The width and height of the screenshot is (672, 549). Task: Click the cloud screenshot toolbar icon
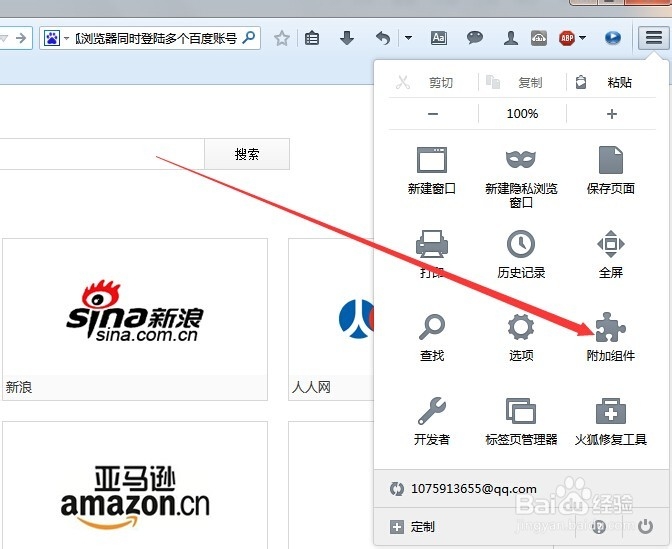click(x=539, y=38)
